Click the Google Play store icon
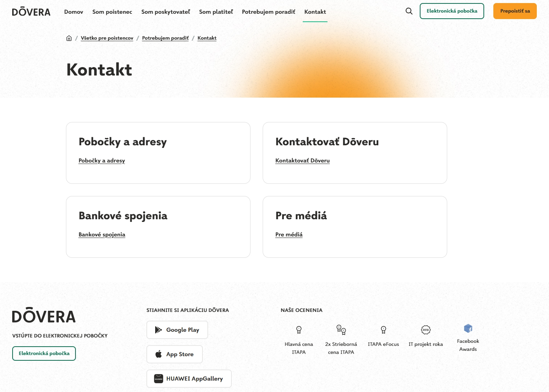 [158, 329]
